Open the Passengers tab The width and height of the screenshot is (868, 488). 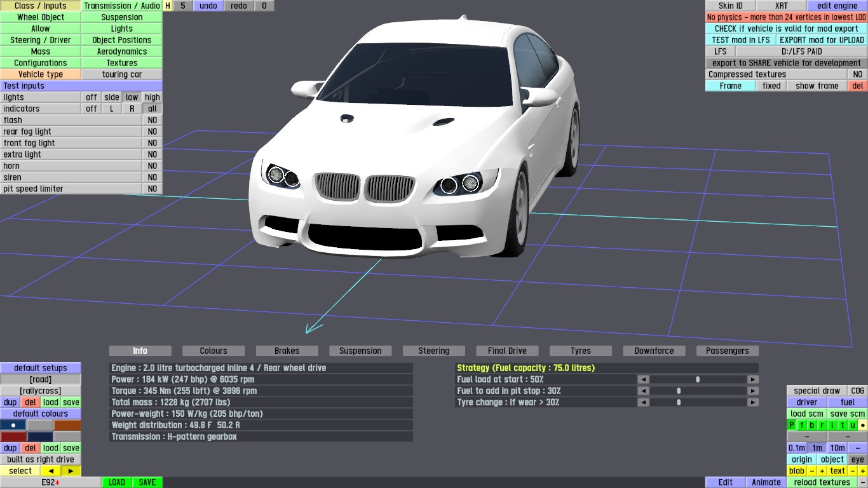click(x=728, y=351)
